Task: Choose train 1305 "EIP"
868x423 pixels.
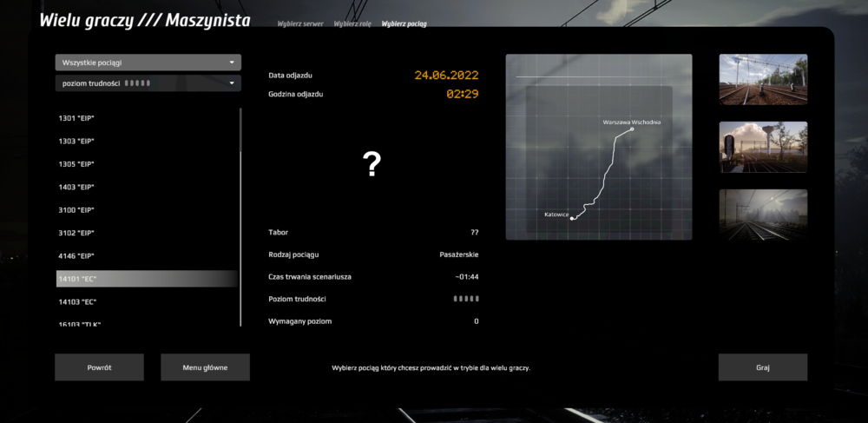Action: point(76,164)
